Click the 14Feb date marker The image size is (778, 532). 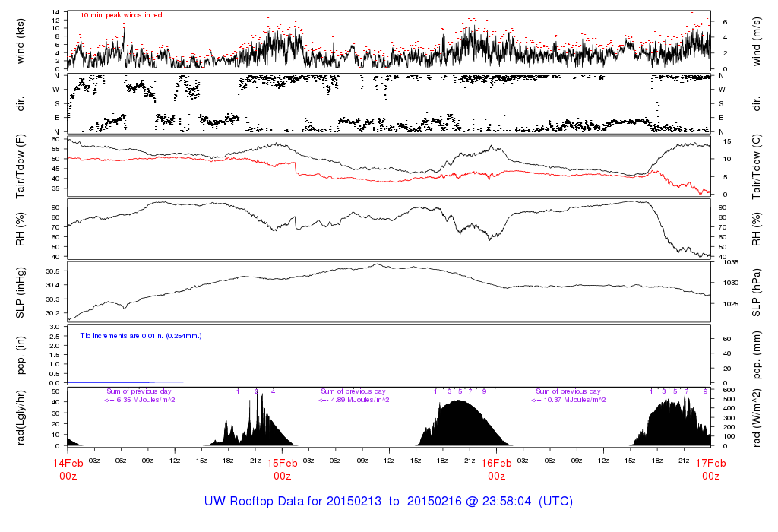tap(68, 463)
